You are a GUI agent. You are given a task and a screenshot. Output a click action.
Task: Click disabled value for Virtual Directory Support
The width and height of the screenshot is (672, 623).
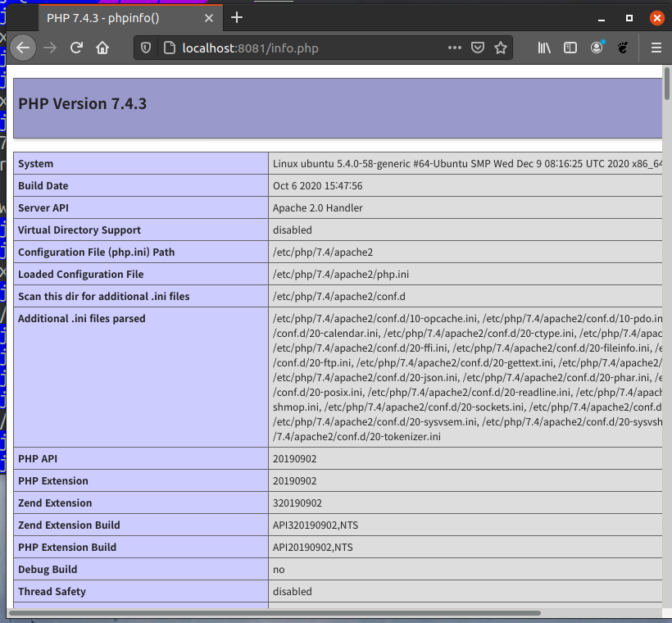coord(293,230)
